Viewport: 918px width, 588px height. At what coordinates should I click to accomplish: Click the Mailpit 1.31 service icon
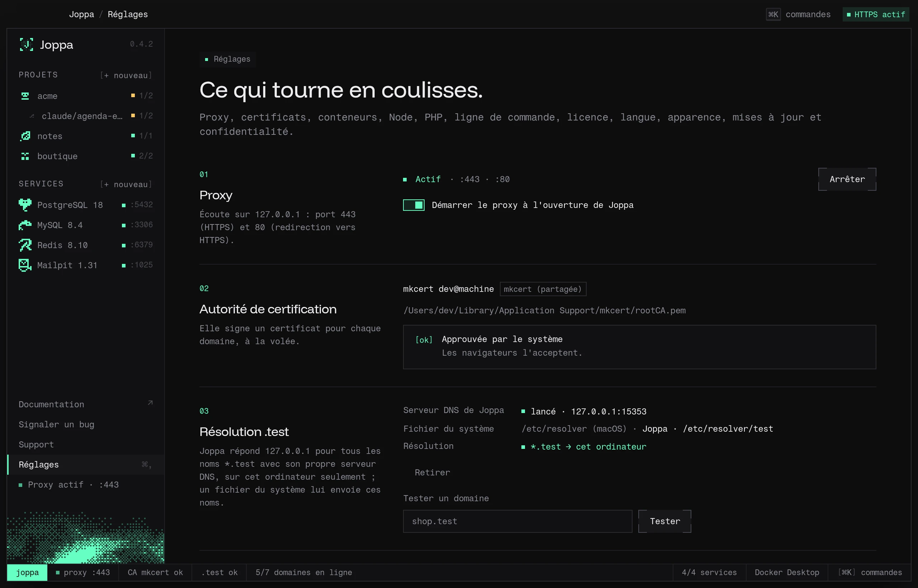[25, 265]
